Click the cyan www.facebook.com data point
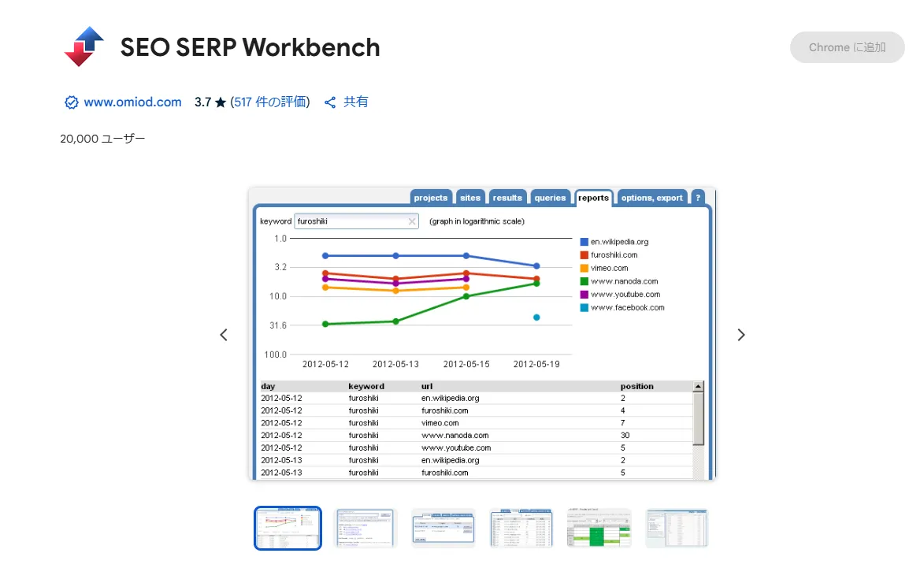The width and height of the screenshot is (924, 568). 537,317
